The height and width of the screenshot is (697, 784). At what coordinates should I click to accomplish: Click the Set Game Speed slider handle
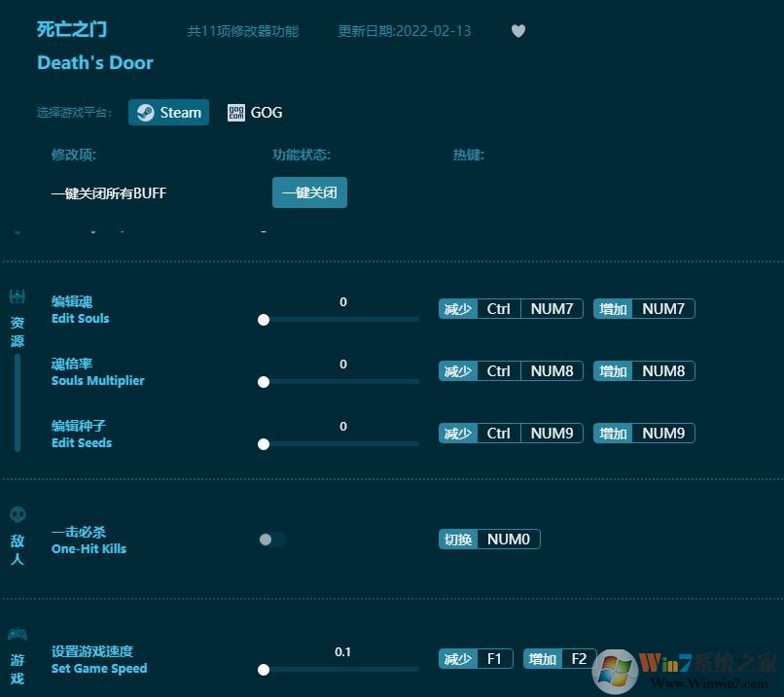[x=264, y=670]
